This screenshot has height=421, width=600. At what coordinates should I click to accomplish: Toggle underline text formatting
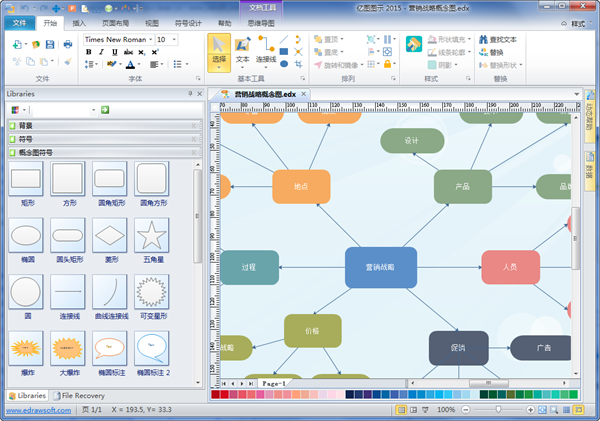(112, 53)
